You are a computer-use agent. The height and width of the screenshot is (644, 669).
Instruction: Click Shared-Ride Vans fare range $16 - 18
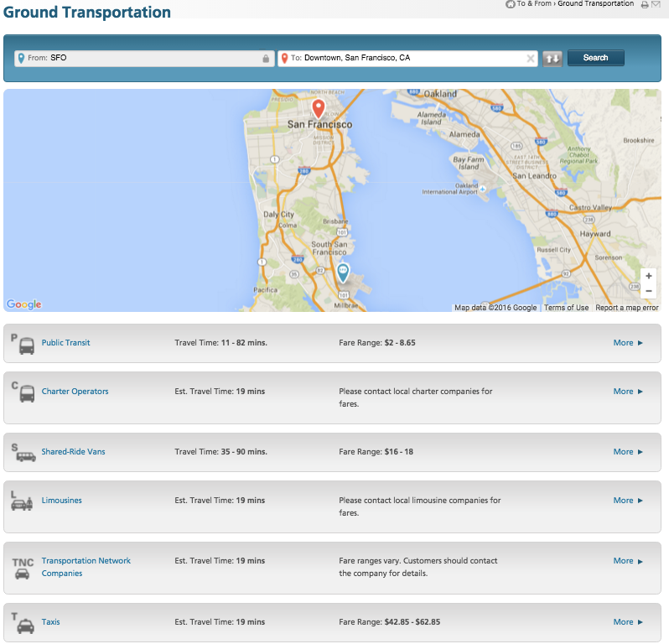point(376,451)
